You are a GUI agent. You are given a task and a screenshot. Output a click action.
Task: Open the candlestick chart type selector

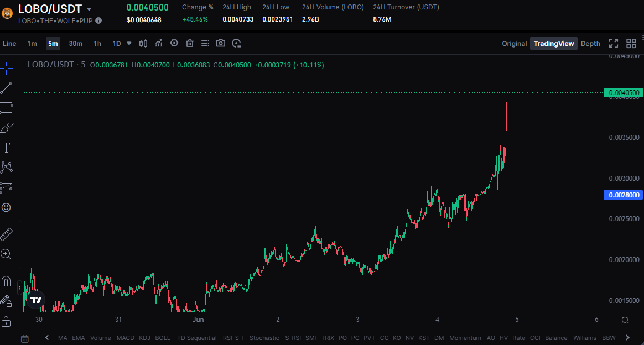point(143,44)
